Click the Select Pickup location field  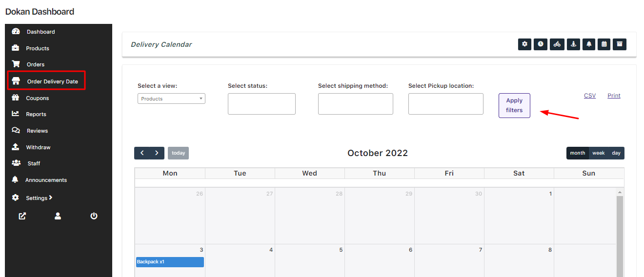[x=445, y=104]
